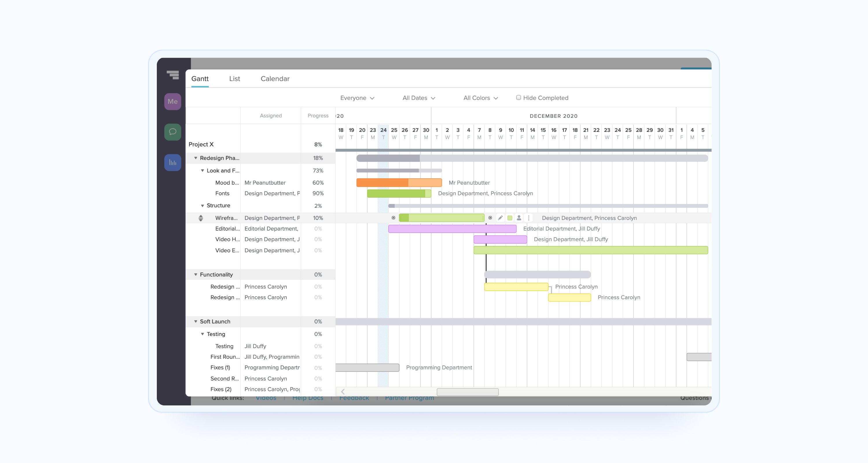Open the assign person icon on Wireframe bar
The width and height of the screenshot is (868, 463).
519,218
